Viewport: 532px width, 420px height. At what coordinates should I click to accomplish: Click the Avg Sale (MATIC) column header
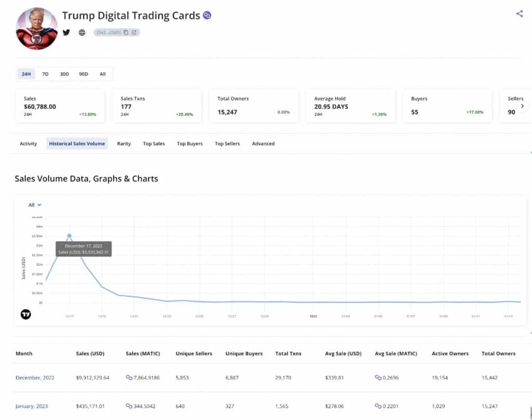point(395,353)
